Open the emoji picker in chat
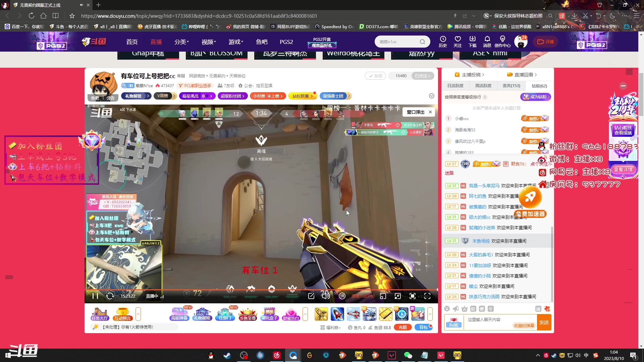644x362 pixels. 447,309
